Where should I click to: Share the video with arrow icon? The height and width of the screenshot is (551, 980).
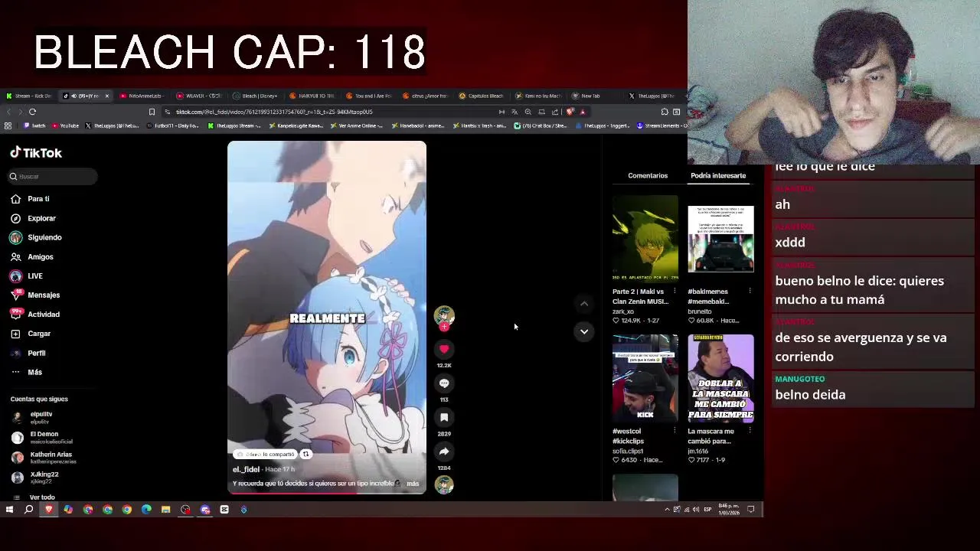tap(444, 452)
